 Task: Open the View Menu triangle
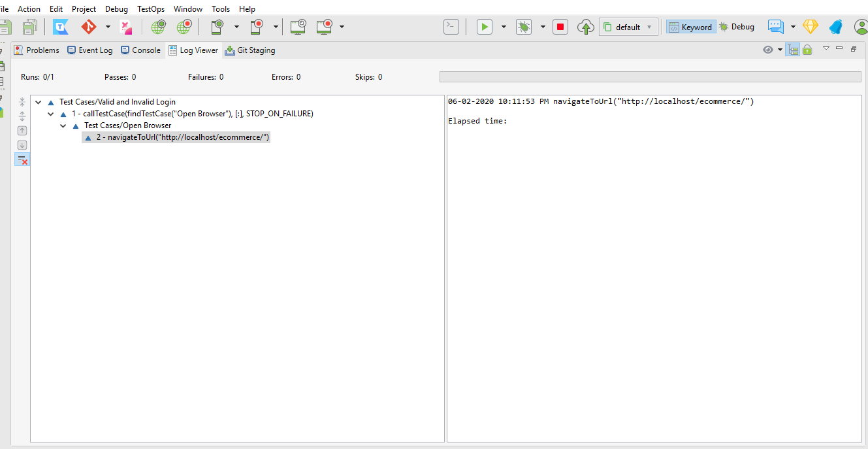[x=826, y=48]
